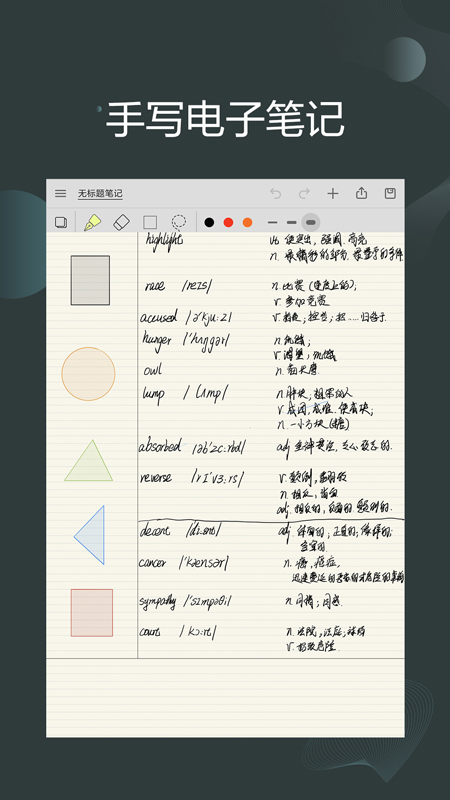Add a new page with plus icon

[x=333, y=193]
